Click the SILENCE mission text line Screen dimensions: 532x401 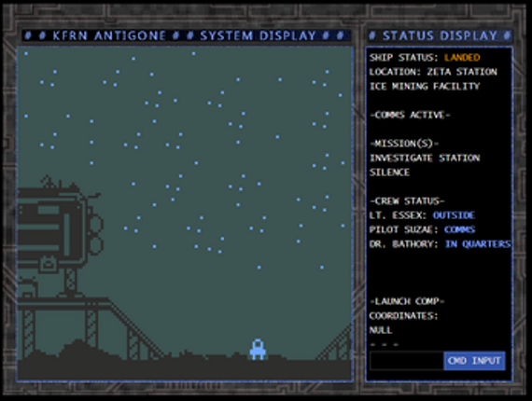pyautogui.click(x=389, y=173)
